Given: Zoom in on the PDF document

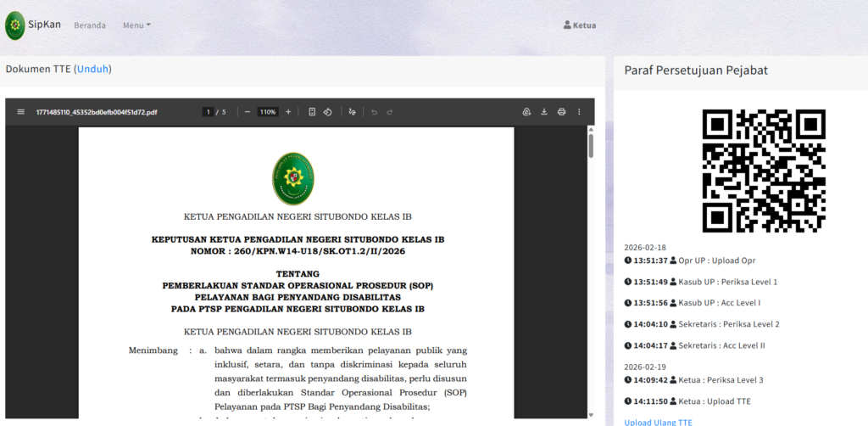Looking at the screenshot, I should pos(288,112).
